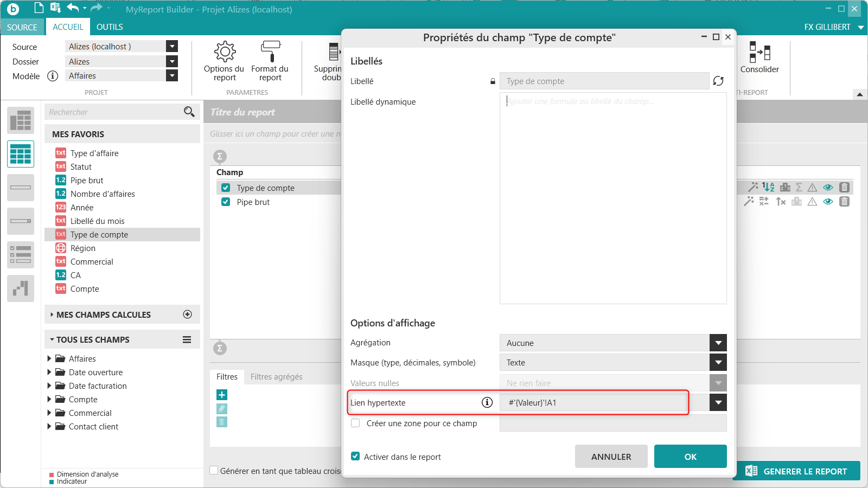
Task: Click the add filter plus icon
Action: click(222, 395)
